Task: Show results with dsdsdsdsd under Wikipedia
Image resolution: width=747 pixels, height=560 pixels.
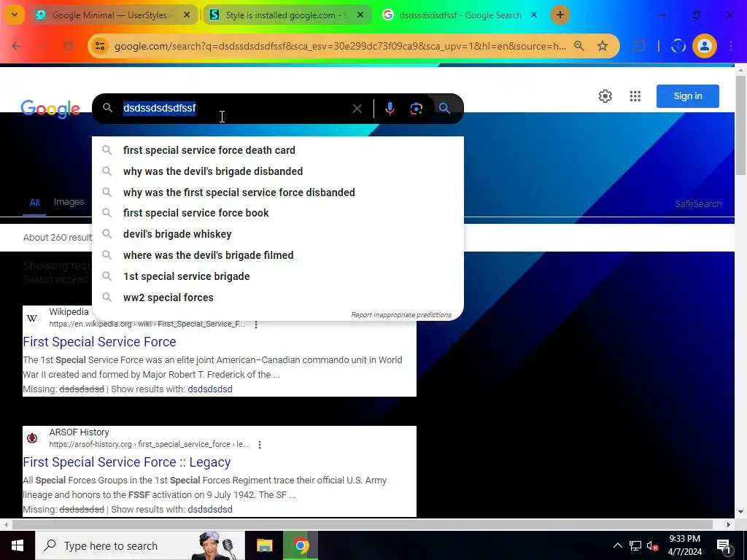Action: (x=210, y=389)
